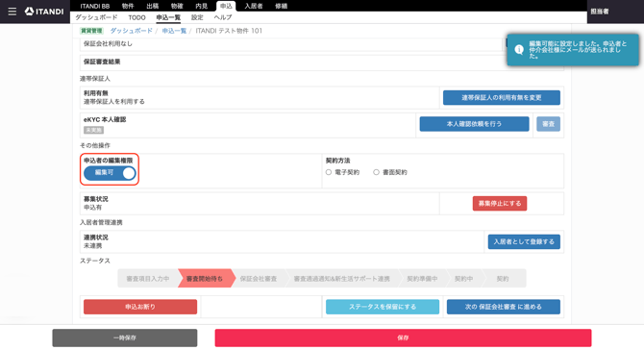
Task: Click the 一時保存 button
Action: (x=125, y=337)
